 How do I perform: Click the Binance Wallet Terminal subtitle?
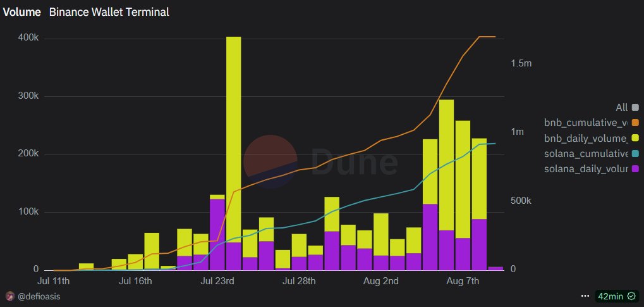coord(109,12)
